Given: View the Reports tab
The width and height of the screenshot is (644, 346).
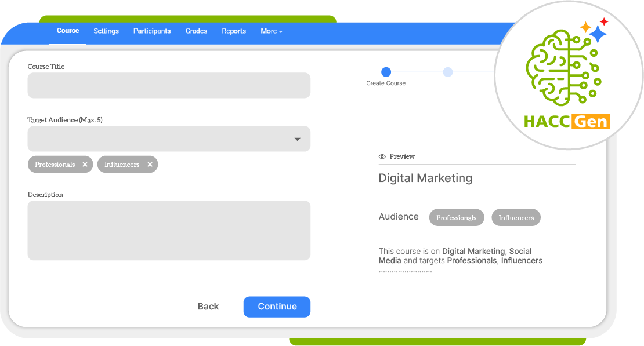Looking at the screenshot, I should pos(234,31).
